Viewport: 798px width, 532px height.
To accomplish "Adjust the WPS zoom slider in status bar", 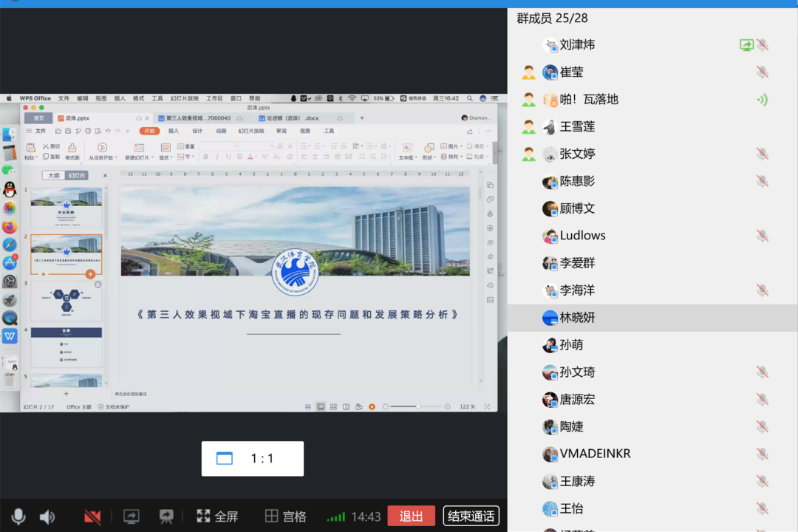I will 417,406.
